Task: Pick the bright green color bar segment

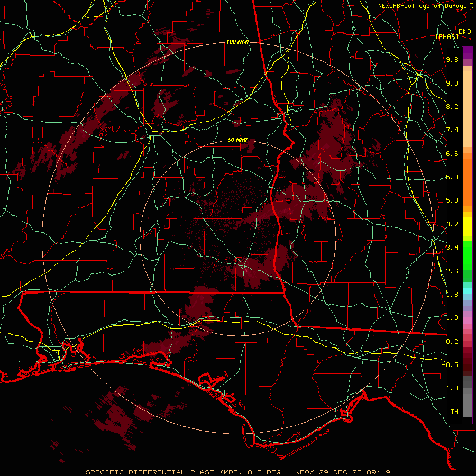Action: [467, 255]
